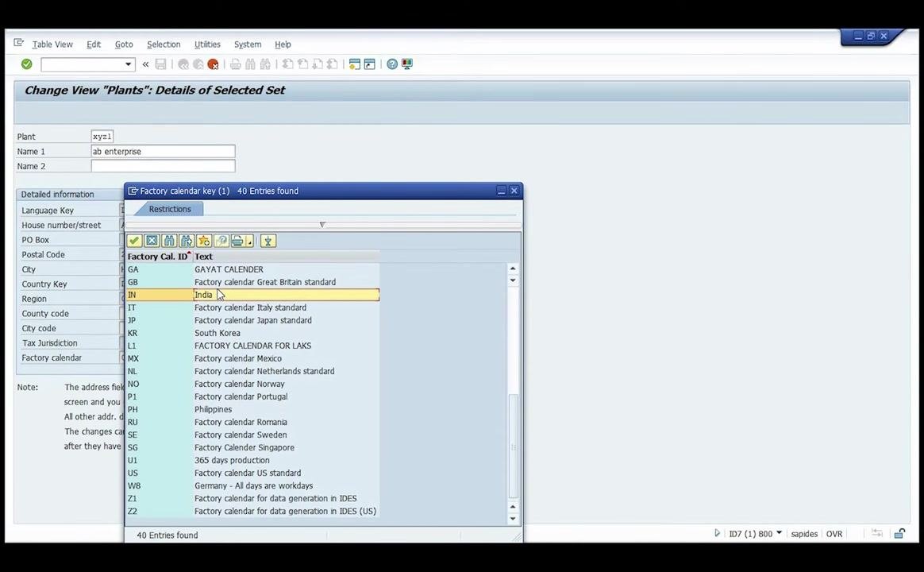Viewport: 924px width, 572px height.
Task: Select Factory calendar Japan standard row
Action: point(252,320)
